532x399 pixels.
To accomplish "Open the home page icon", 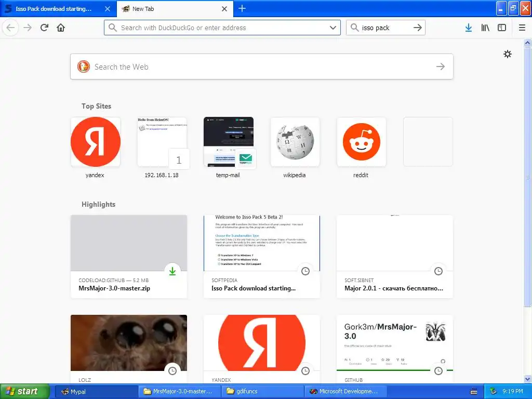I will coord(61,28).
